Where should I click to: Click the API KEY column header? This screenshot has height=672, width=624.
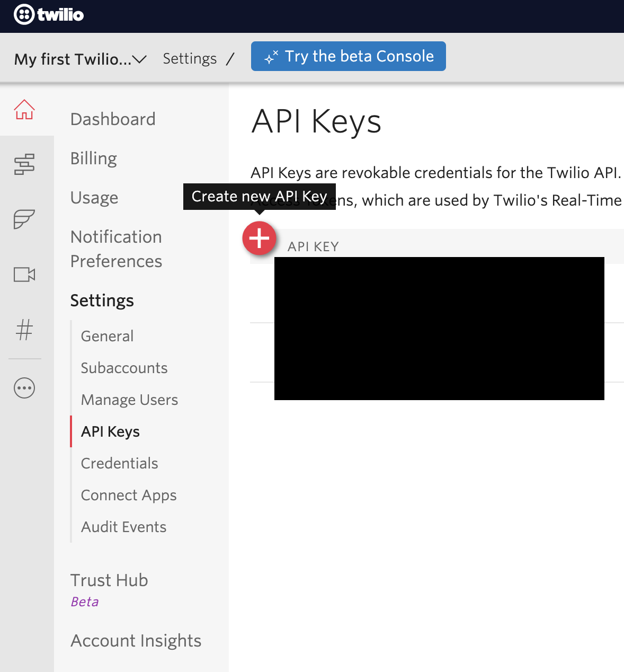[313, 246]
